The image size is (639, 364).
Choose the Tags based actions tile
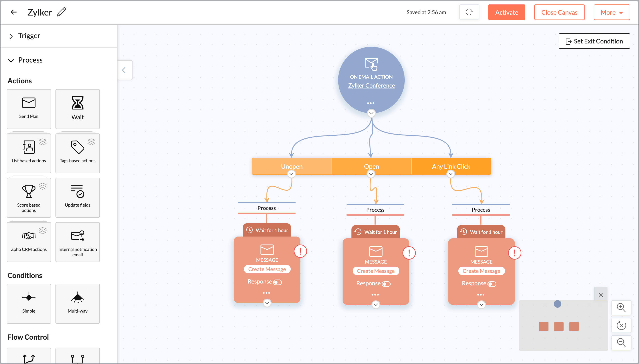pos(78,153)
